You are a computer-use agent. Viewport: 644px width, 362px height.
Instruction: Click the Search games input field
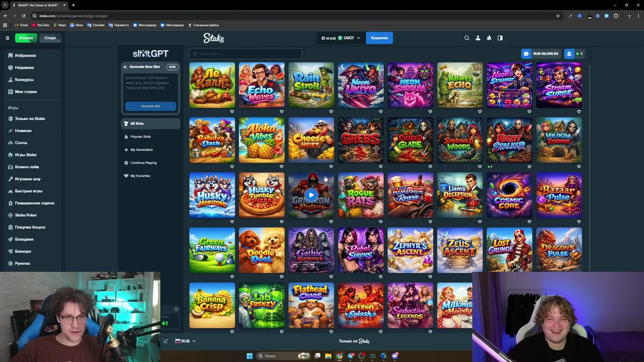point(246,53)
